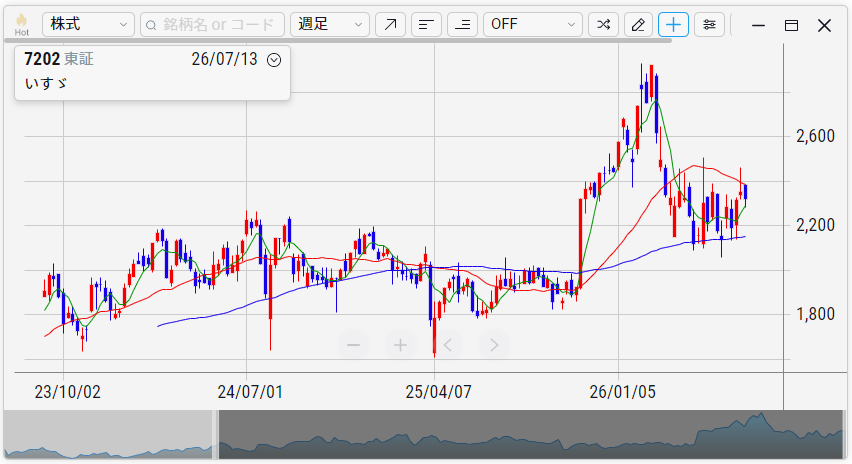
Task: Open chart settings sliders icon
Action: point(709,24)
